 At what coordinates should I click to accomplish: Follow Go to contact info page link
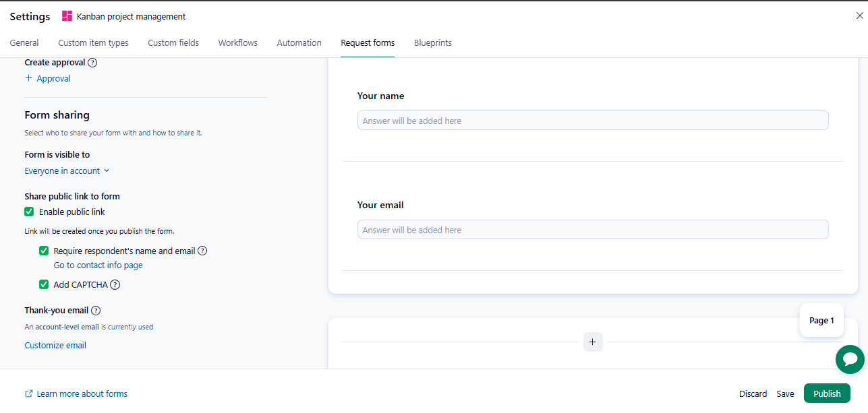pyautogui.click(x=98, y=265)
